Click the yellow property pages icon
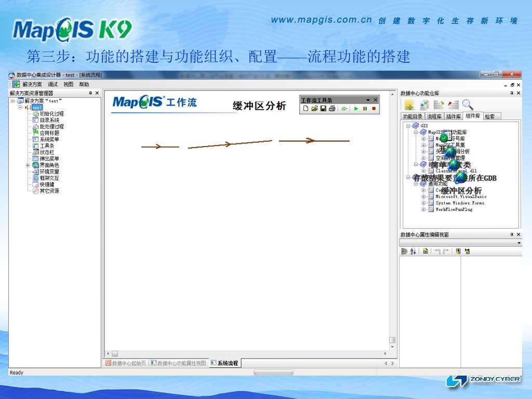 tap(425, 251)
